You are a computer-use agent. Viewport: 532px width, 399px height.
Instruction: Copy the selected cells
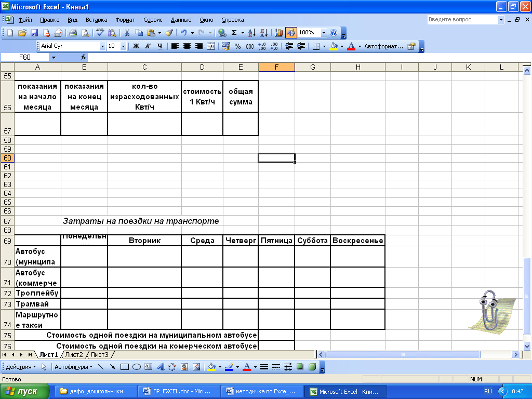click(x=139, y=33)
